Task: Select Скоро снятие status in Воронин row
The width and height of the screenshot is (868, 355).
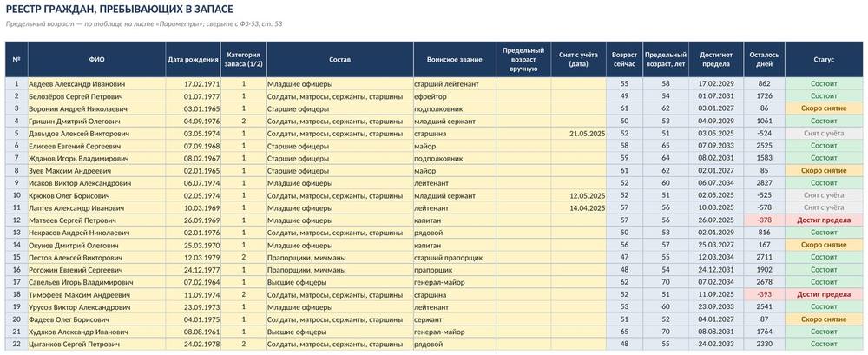Action: pyautogui.click(x=824, y=108)
